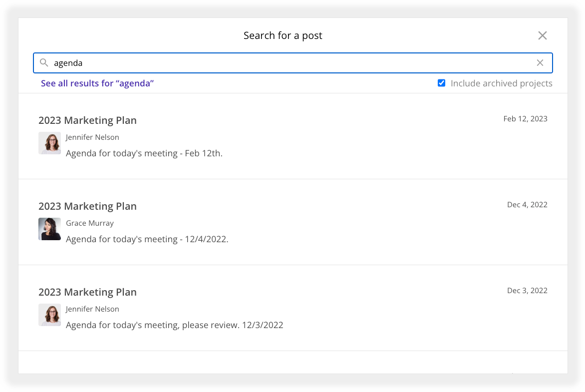Click Jennifer Nelson's avatar on Dec 3 post

tap(49, 315)
